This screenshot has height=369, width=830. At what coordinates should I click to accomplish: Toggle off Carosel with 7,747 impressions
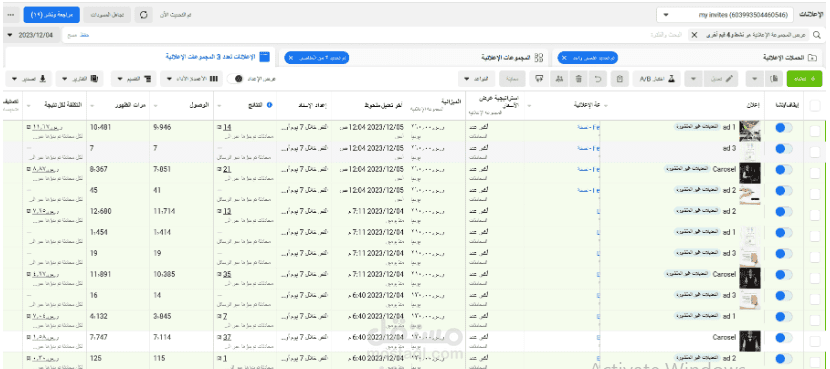coord(783,338)
